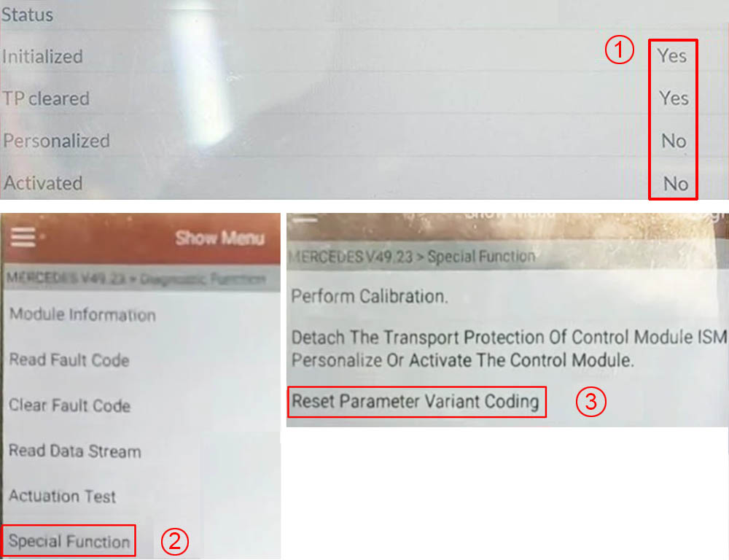Image resolution: width=729 pixels, height=560 pixels.
Task: Click Reset Parameter Variant Coding
Action: pyautogui.click(x=416, y=401)
